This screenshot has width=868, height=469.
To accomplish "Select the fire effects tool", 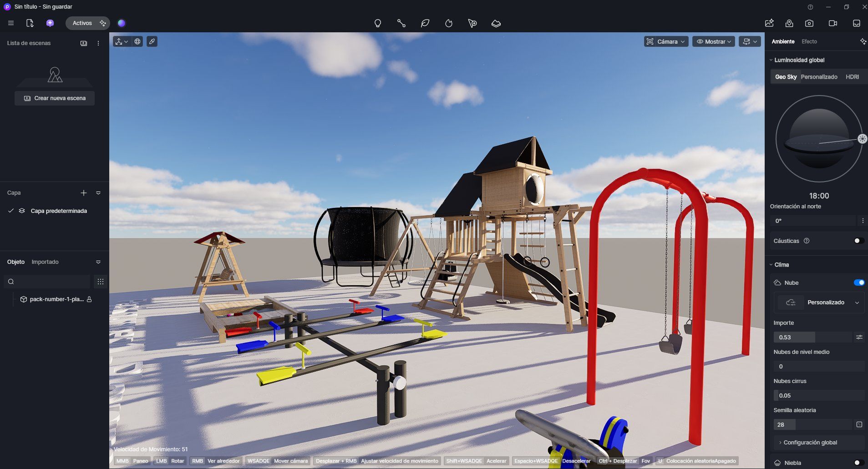I will [x=449, y=23].
